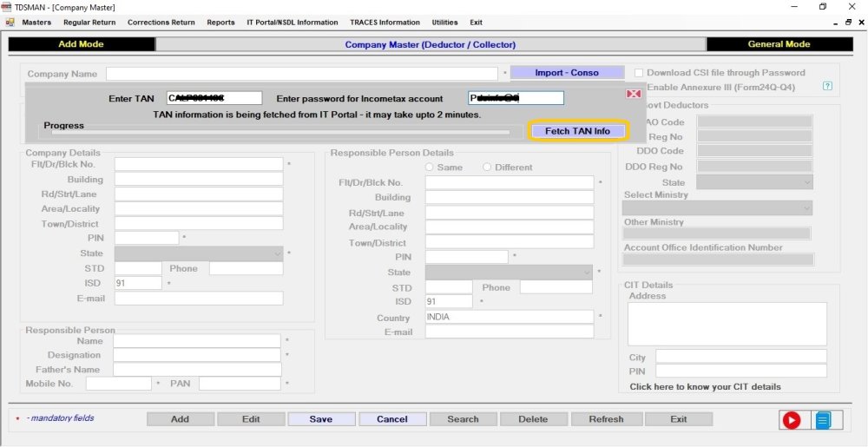Click the Delete button
868x447 pixels.
point(533,419)
